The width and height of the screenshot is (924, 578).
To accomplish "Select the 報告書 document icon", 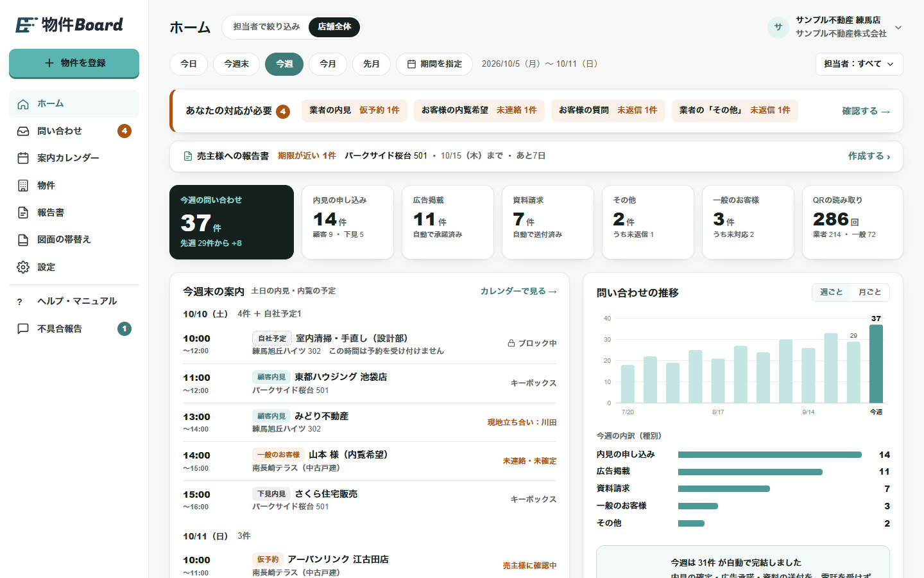I will pos(23,213).
